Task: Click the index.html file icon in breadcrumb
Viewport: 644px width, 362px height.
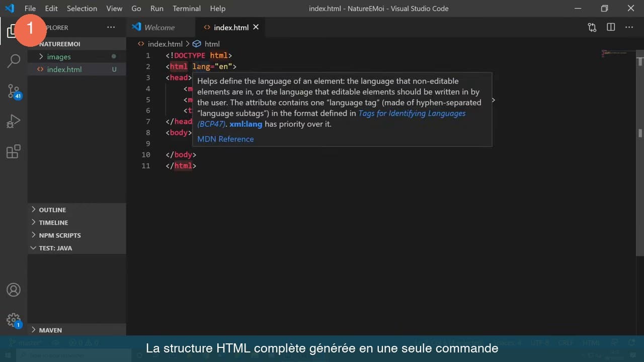Action: click(141, 44)
